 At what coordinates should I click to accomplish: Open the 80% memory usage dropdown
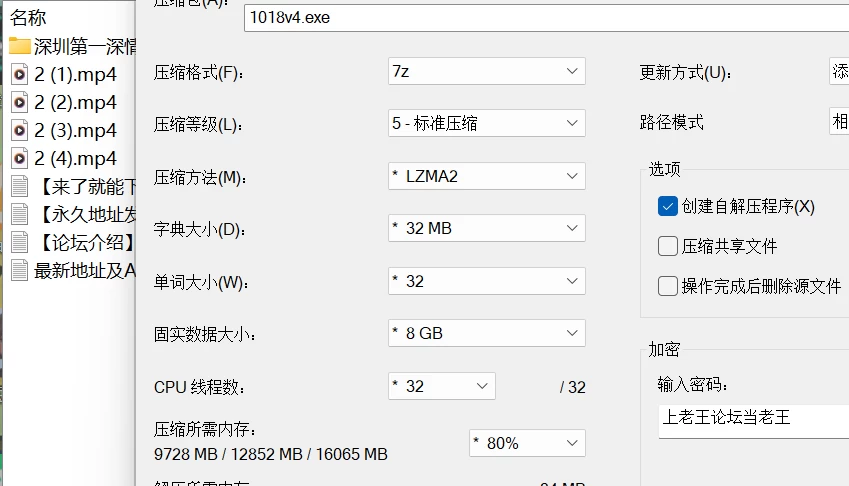[x=527, y=443]
